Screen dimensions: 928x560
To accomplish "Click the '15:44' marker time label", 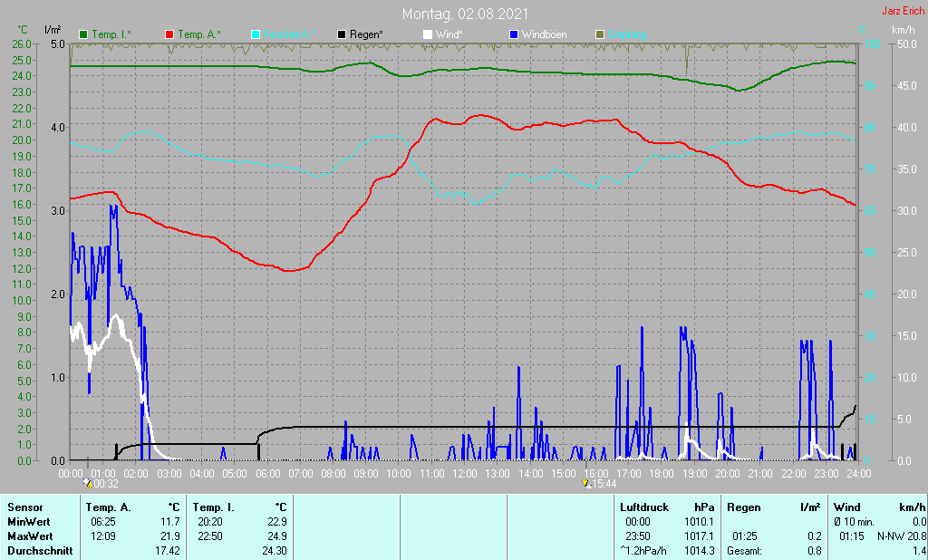I will click(x=604, y=484).
